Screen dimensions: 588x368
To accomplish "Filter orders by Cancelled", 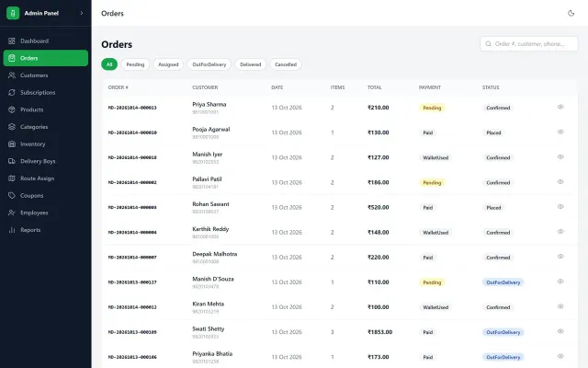I will (x=286, y=64).
